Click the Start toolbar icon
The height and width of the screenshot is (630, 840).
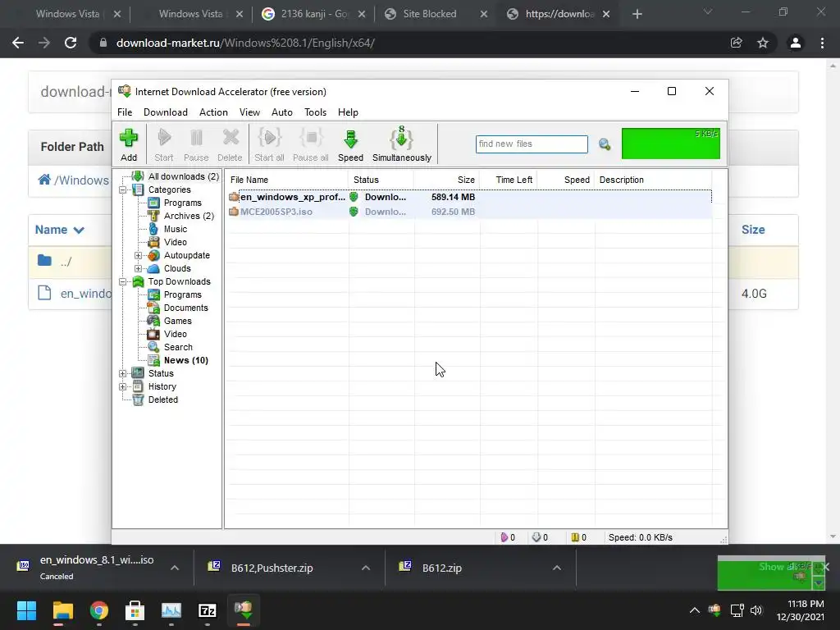(x=164, y=144)
